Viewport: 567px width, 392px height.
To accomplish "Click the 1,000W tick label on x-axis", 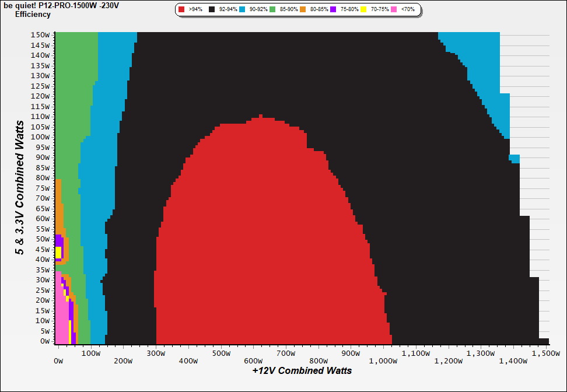I will [383, 361].
